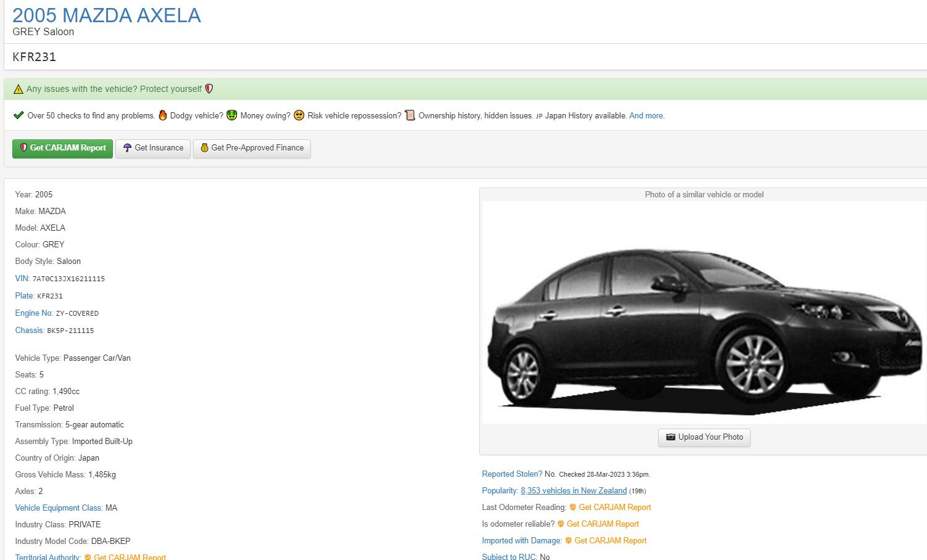This screenshot has width=927, height=560.
Task: Click the 'Gross Vehicle Mass: 1,485kg' text
Action: point(65,475)
